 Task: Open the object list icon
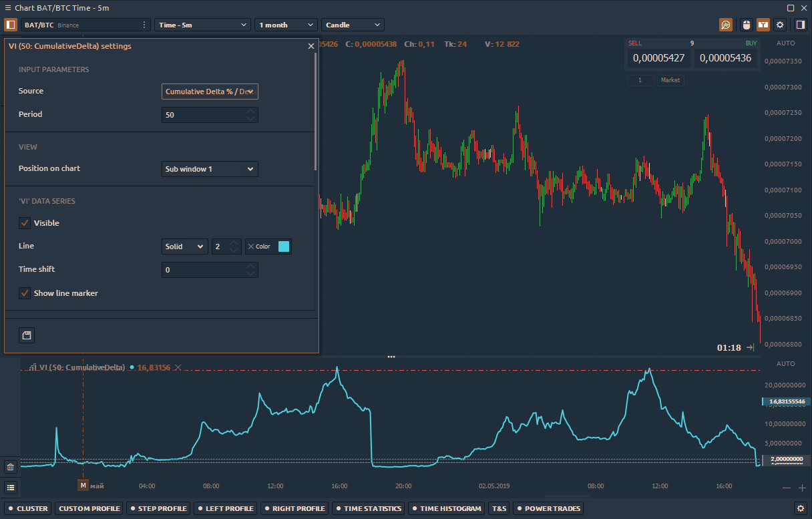coord(11,488)
